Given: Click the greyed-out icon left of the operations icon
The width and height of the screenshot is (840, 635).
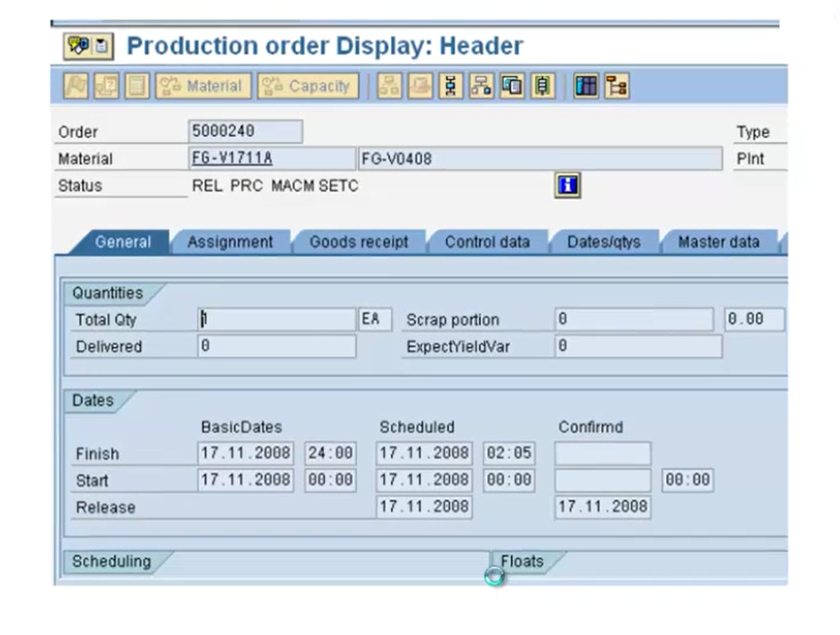Looking at the screenshot, I should (420, 86).
